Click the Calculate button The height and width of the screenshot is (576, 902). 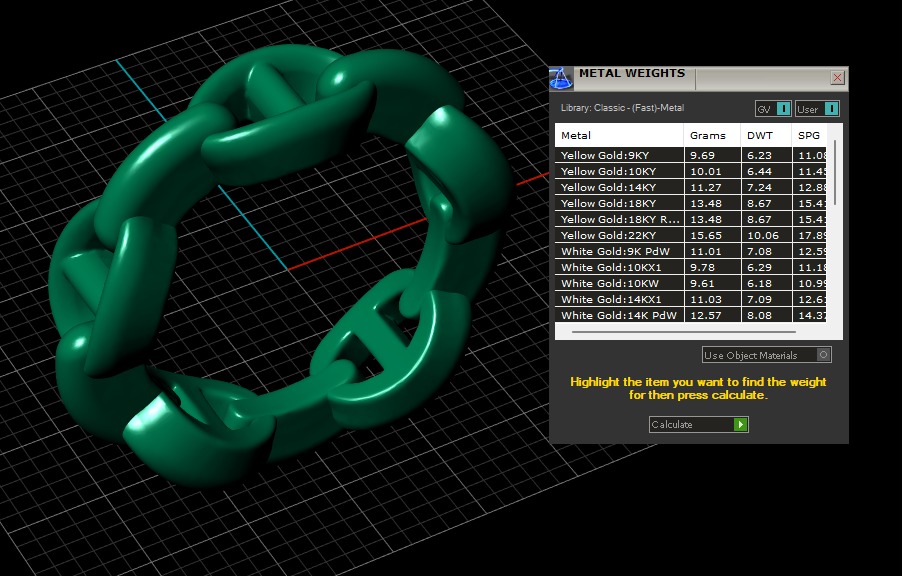click(x=698, y=425)
